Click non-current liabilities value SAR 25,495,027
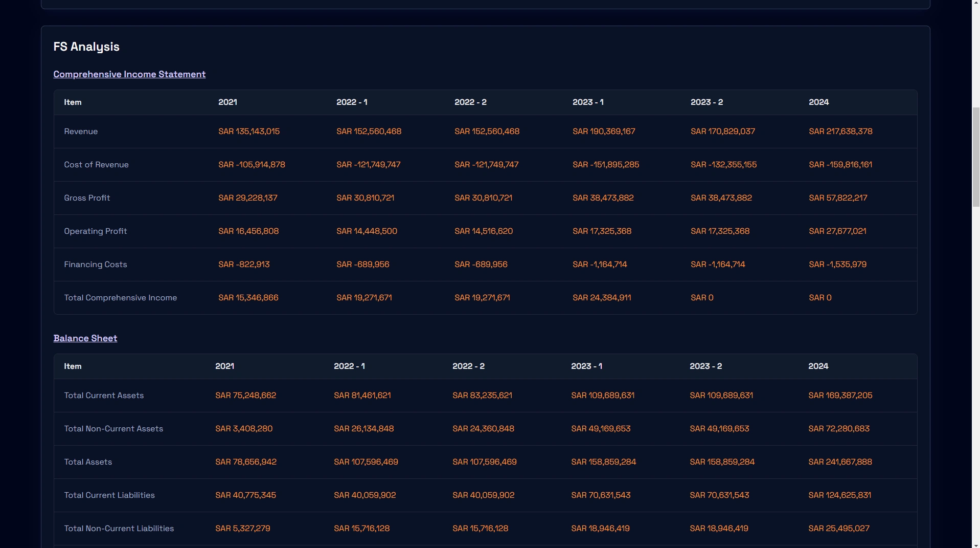 coord(838,529)
